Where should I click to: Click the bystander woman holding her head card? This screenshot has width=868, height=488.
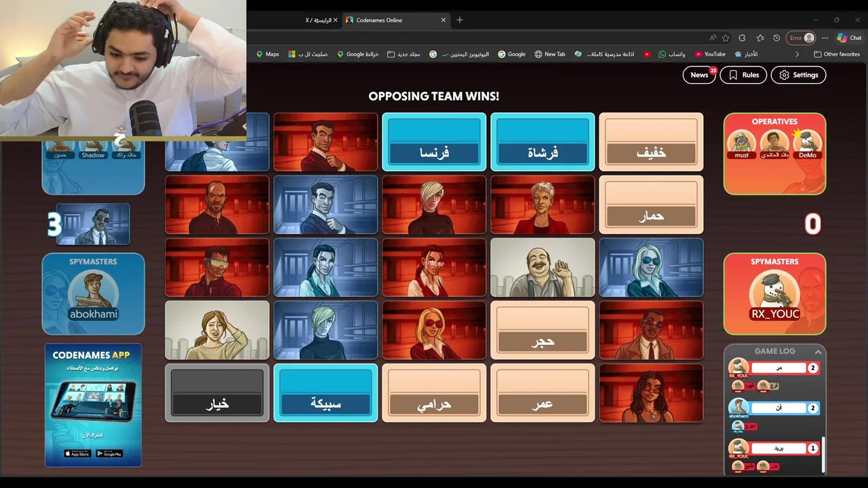[x=217, y=330]
